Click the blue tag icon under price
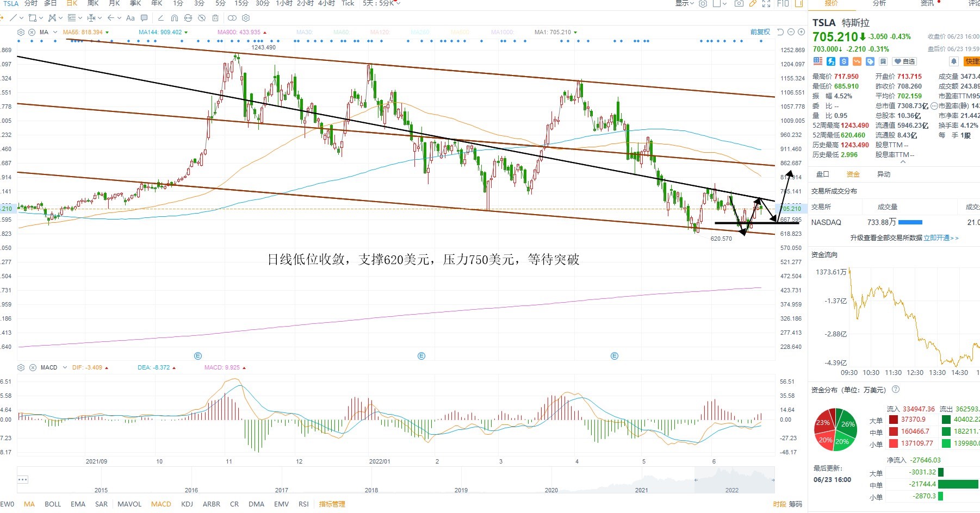Viewport: 980px width, 513px height. 870,61
